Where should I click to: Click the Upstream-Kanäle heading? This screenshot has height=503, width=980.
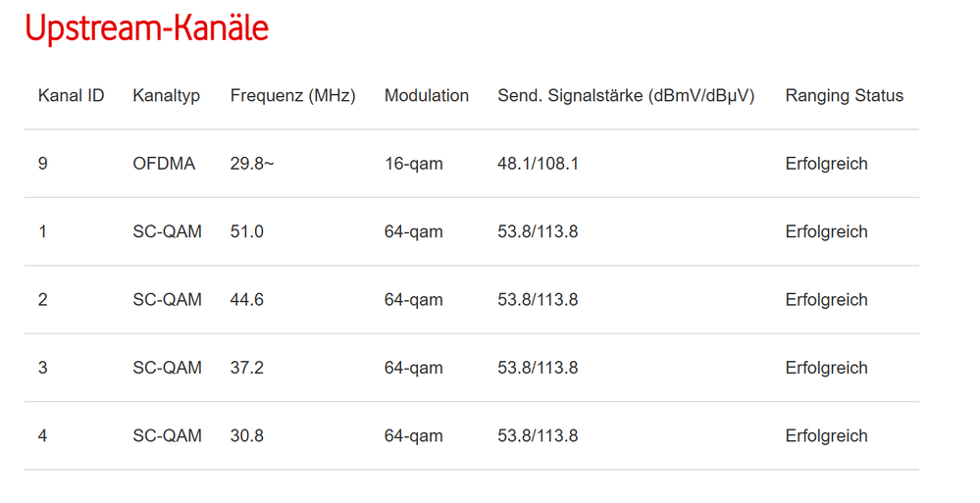pos(146,29)
